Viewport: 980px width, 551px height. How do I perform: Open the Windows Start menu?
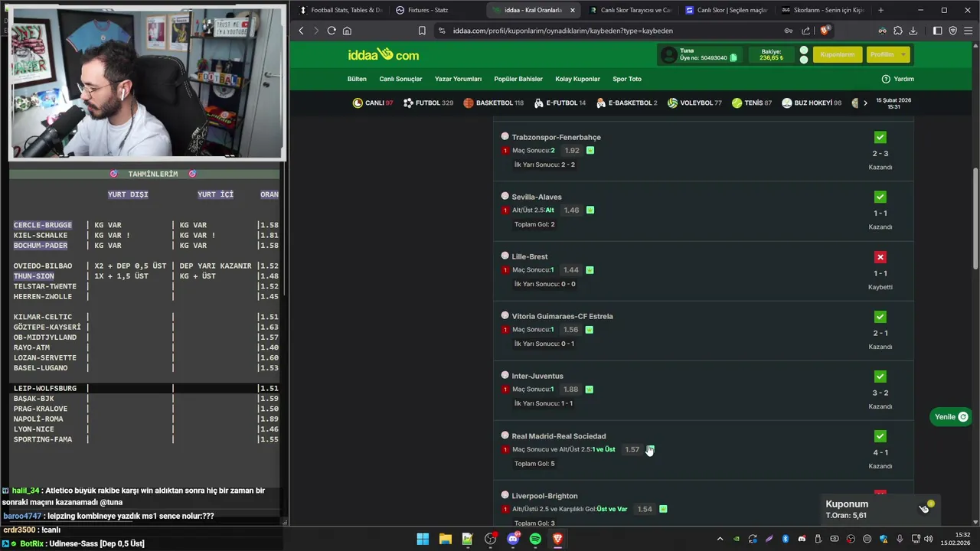pyautogui.click(x=423, y=539)
